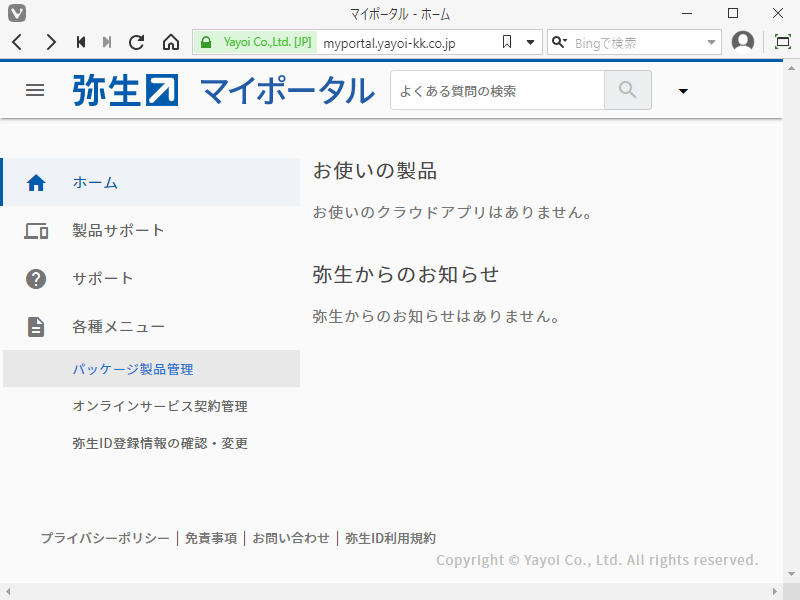
Task: Open the 免責事項 footer link
Action: 211,538
